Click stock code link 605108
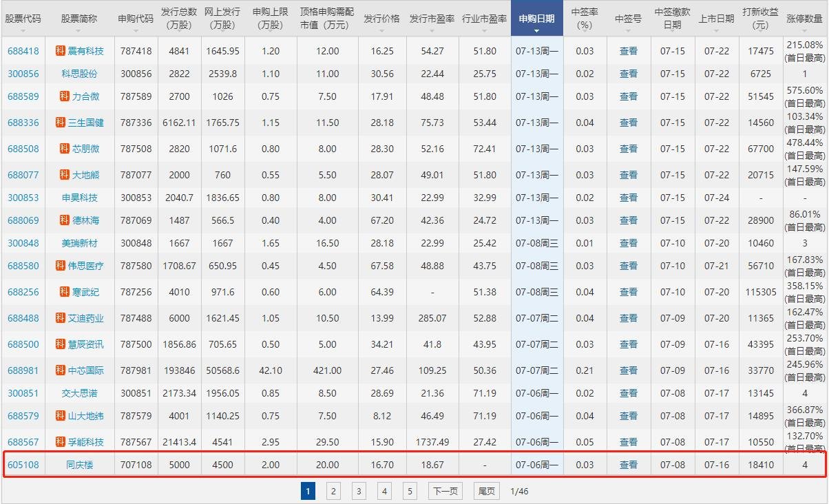Viewport: 829px width, 504px height. click(x=23, y=464)
